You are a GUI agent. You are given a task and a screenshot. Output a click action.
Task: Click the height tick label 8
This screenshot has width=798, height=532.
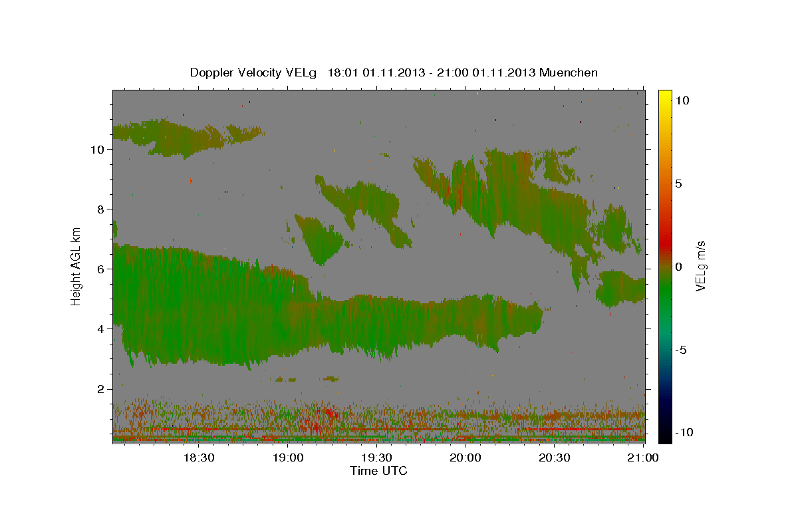pyautogui.click(x=102, y=209)
